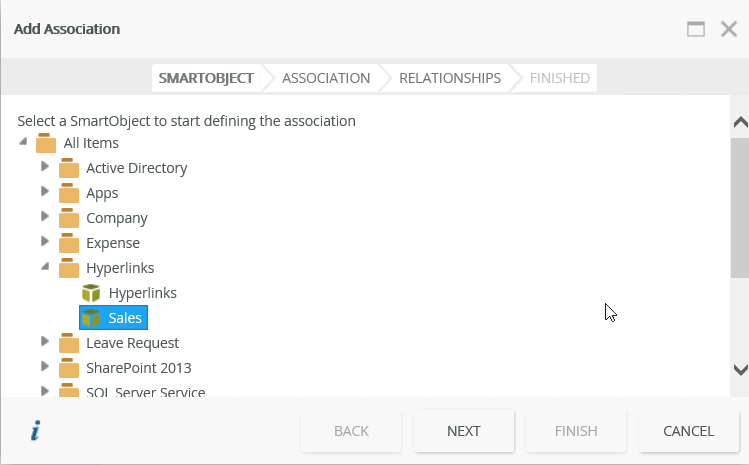Click the Leave Request folder icon

[69, 343]
